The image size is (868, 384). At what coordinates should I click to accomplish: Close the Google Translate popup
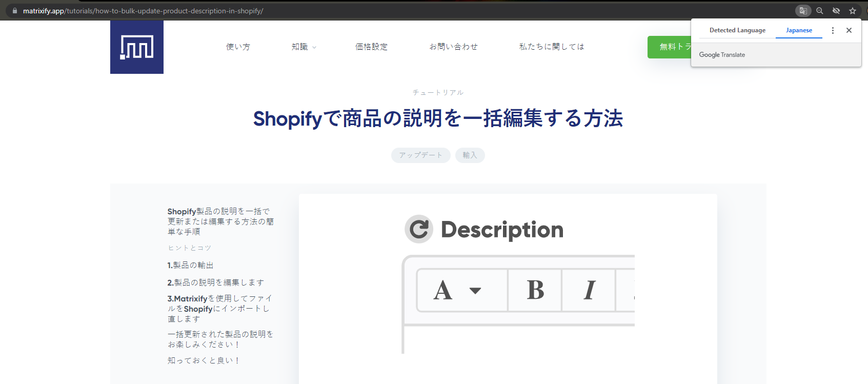point(849,30)
